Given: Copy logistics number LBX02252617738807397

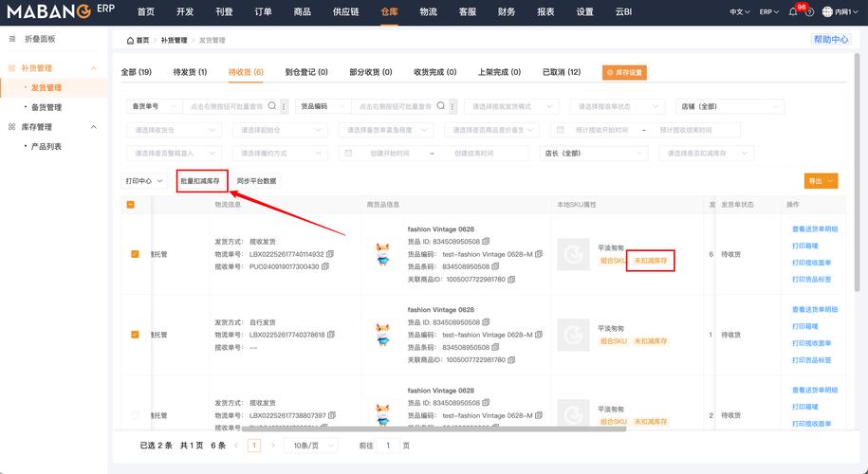Looking at the screenshot, I should click(x=332, y=415).
